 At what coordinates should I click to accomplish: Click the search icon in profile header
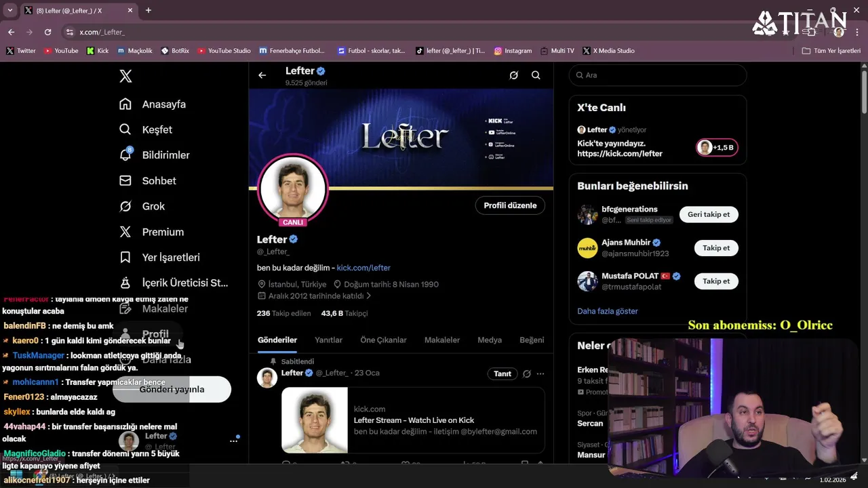click(536, 75)
